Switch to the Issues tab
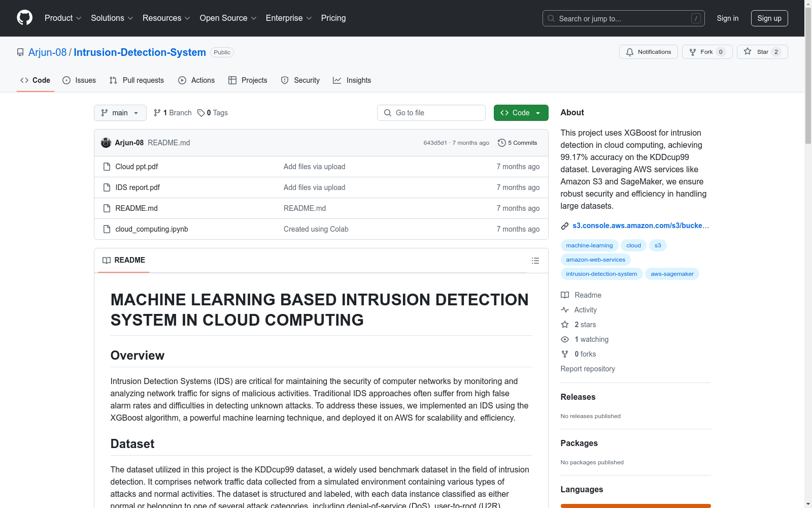Screen dimensions: 812x508 tap(79, 80)
